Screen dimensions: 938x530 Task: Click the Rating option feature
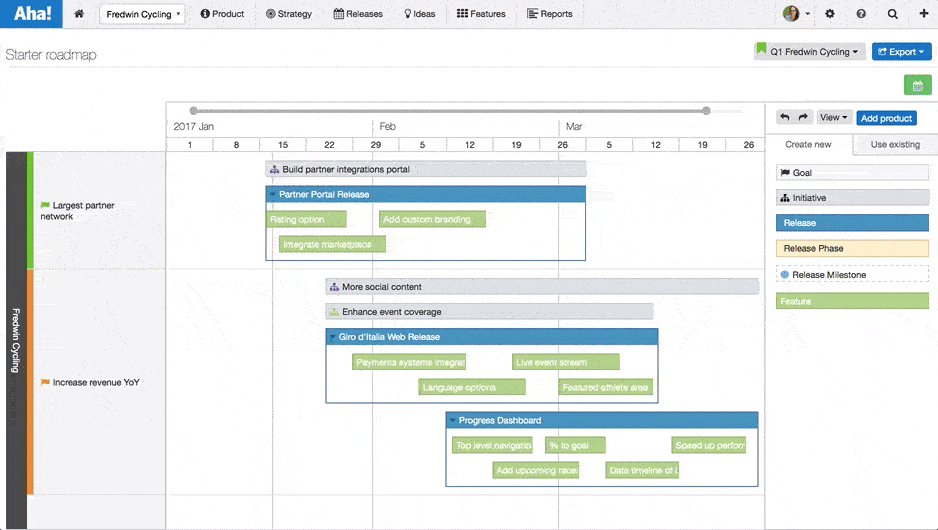[306, 220]
